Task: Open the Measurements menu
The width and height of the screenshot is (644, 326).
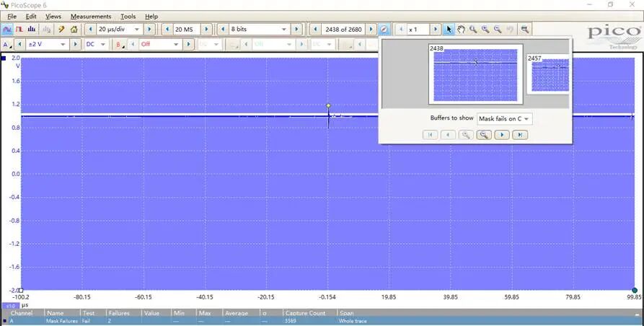Action: 91,17
